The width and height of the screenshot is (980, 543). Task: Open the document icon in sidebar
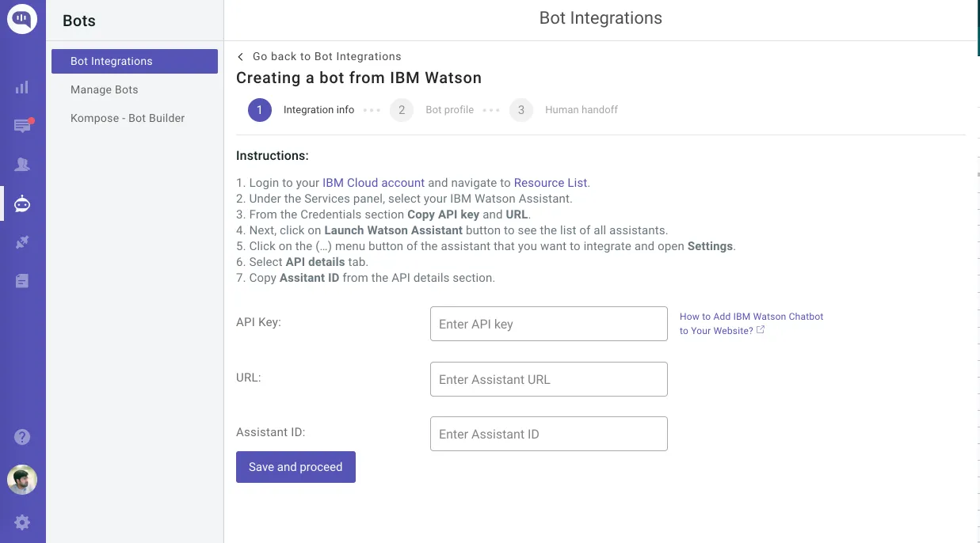click(x=22, y=281)
